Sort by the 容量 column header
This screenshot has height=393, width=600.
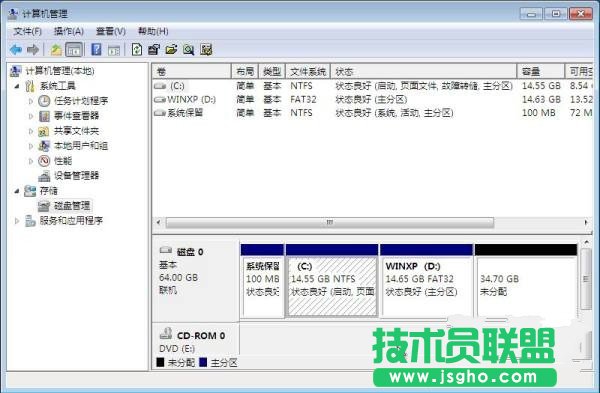[541, 72]
